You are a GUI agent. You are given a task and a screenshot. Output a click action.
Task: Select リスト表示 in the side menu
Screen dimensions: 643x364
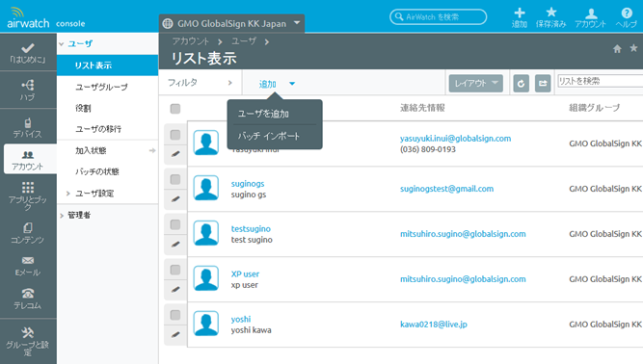[x=107, y=65]
